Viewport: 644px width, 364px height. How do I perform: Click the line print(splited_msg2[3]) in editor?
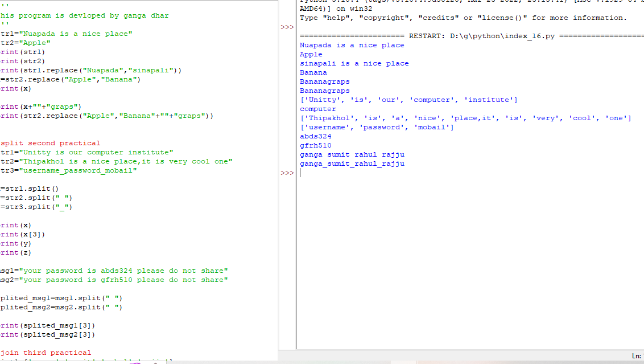pos(48,334)
